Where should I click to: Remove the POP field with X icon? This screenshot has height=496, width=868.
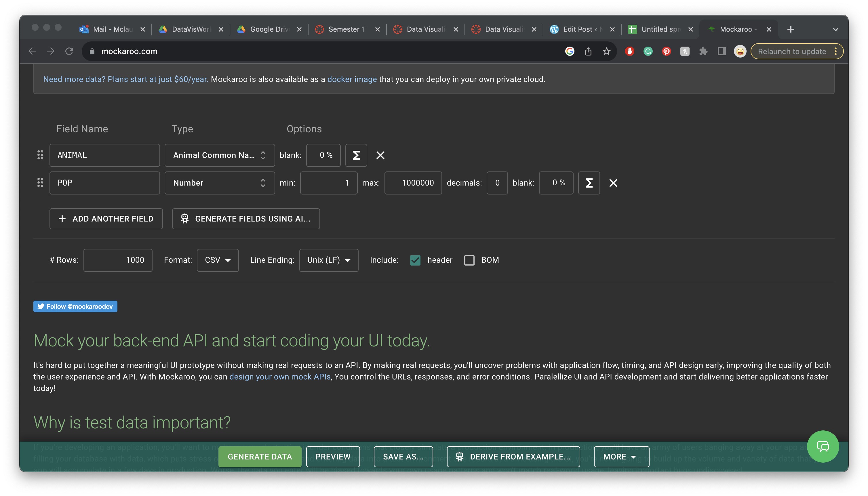coord(613,183)
